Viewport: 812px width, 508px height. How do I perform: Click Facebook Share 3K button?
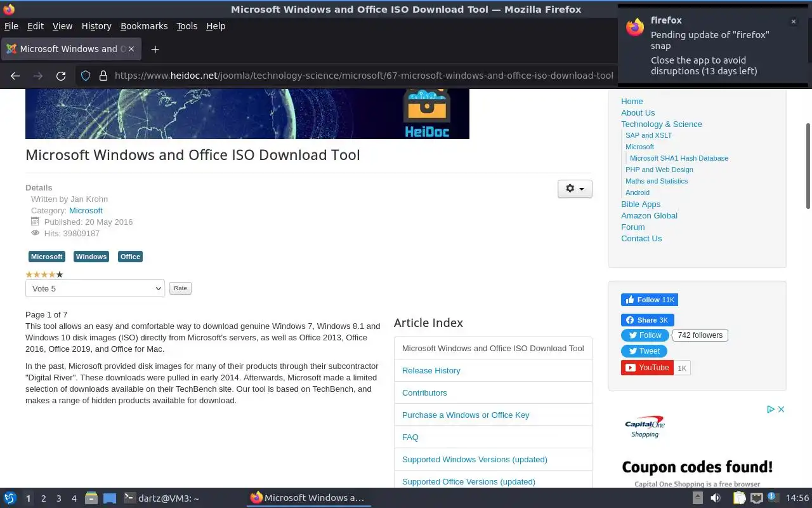[647, 320]
